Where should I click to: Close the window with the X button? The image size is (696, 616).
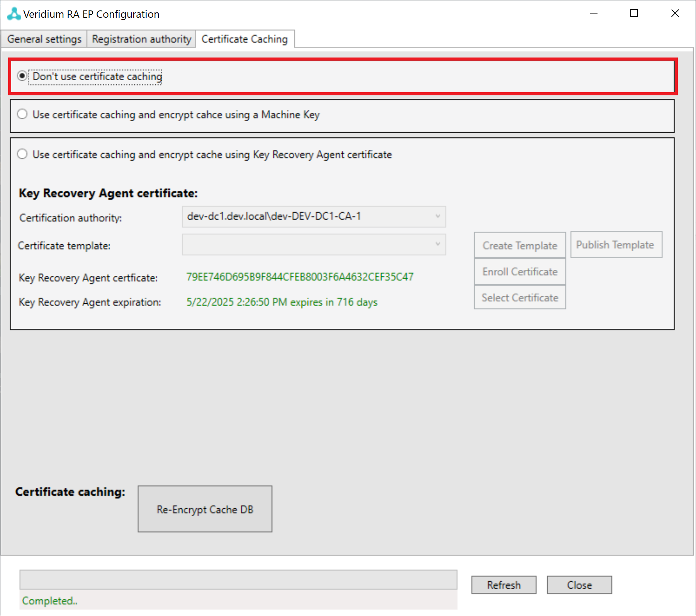tap(675, 14)
